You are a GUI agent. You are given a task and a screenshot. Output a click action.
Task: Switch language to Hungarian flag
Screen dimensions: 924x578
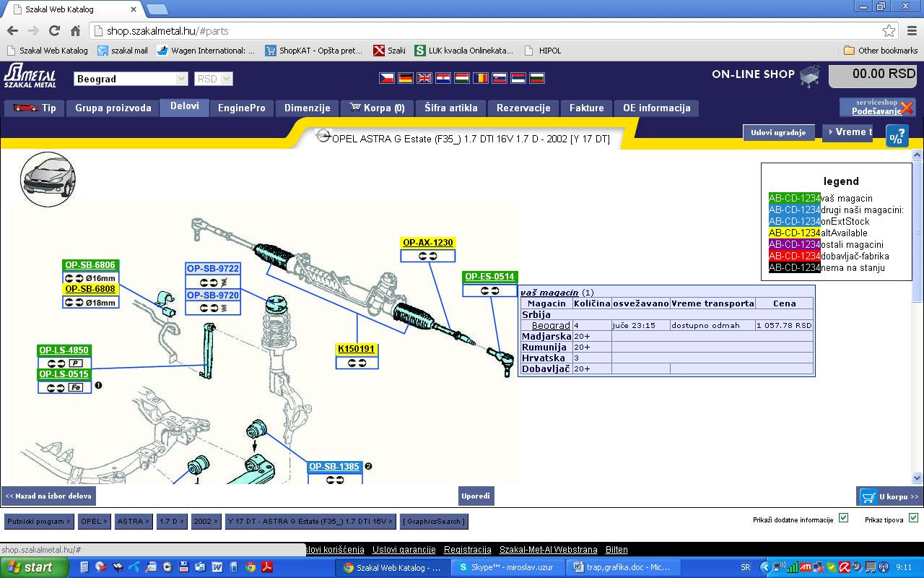[x=462, y=77]
